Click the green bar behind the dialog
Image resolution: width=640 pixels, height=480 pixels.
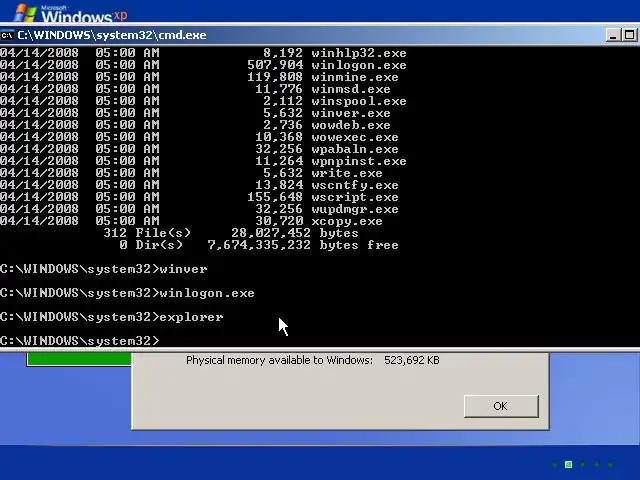click(x=79, y=360)
